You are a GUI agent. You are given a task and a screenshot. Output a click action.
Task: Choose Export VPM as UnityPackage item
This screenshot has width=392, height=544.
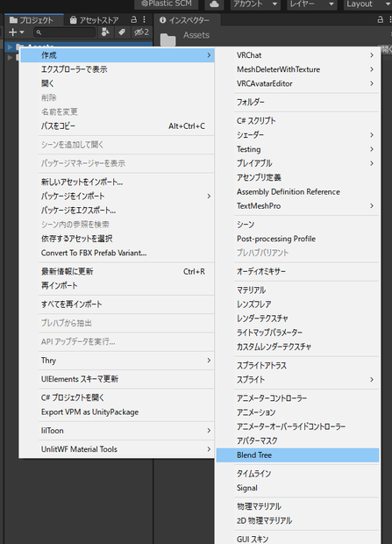[118, 412]
